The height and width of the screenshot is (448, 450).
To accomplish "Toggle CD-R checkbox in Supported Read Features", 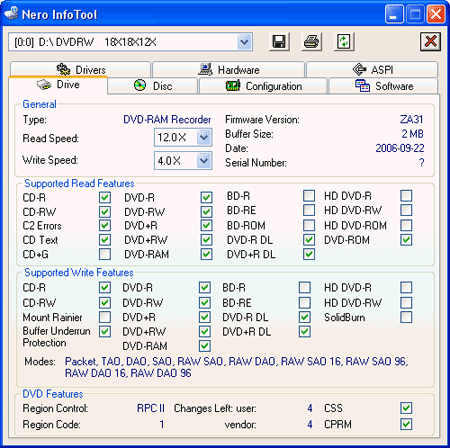I will pyautogui.click(x=105, y=197).
